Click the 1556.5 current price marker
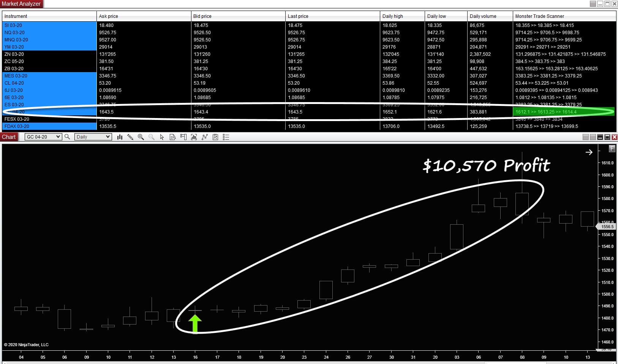Screen dimensions: 618x364 point(607,227)
